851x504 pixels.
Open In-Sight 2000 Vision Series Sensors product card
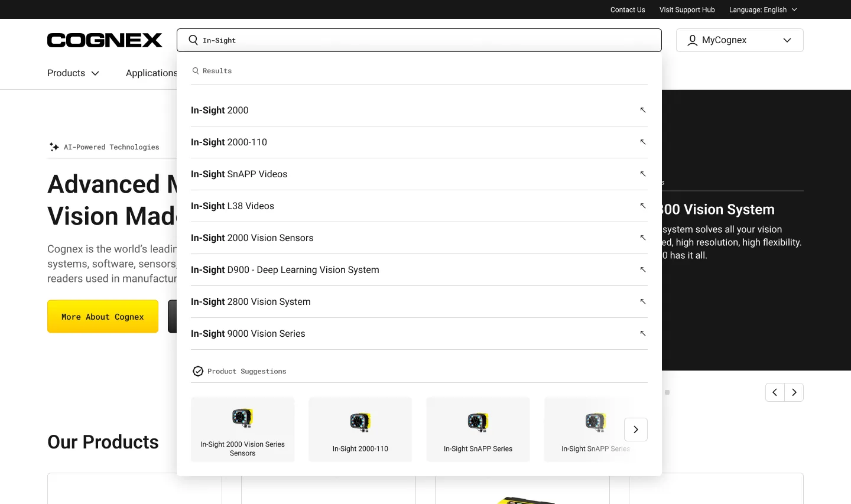pos(242,430)
